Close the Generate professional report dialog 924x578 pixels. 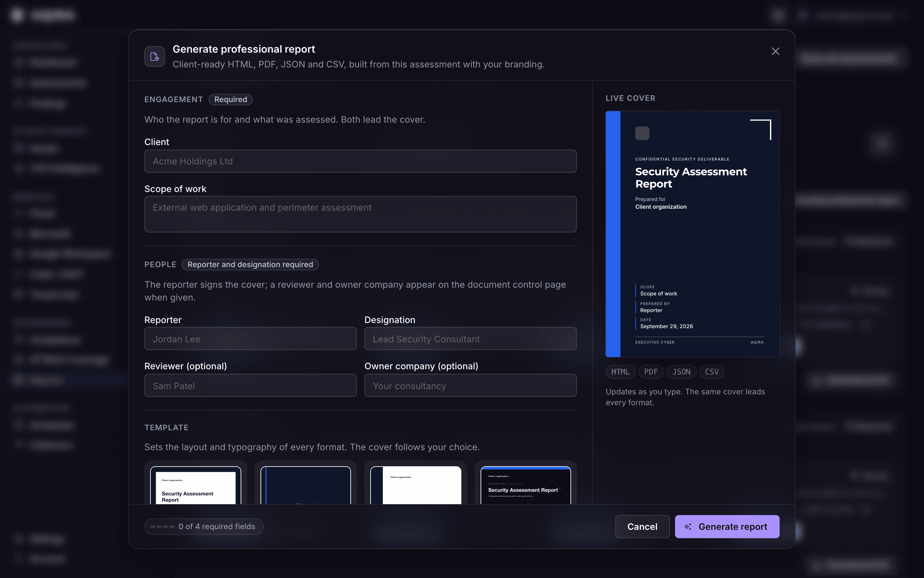coord(775,51)
